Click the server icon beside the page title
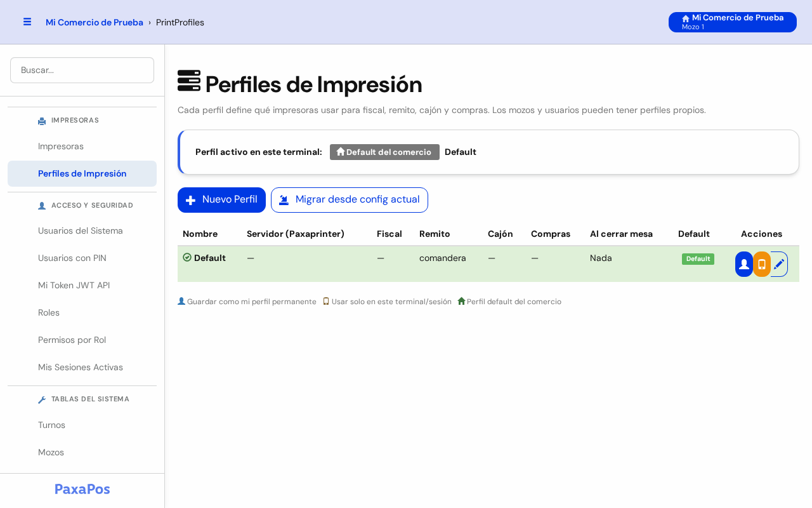Screen dimensions: 812x508 pos(189,81)
